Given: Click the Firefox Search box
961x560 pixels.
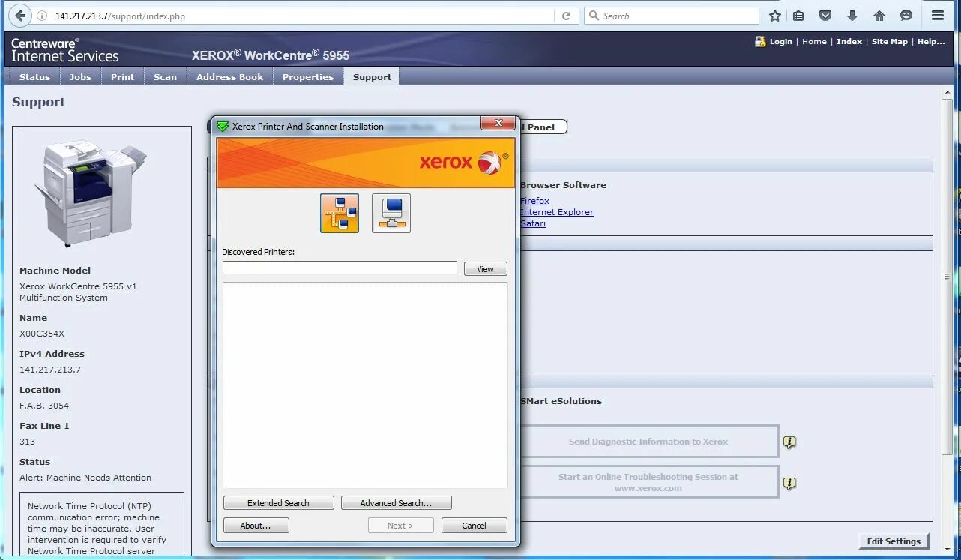Looking at the screenshot, I should click(x=672, y=16).
